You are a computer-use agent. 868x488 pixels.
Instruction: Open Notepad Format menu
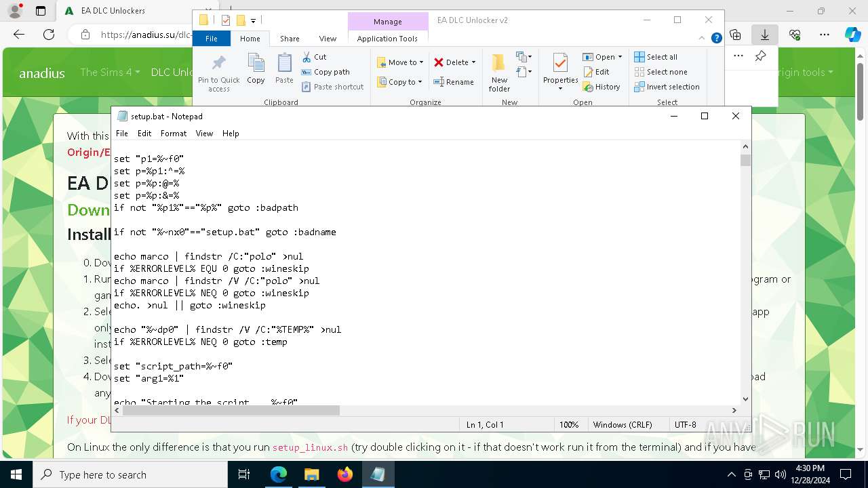click(174, 134)
